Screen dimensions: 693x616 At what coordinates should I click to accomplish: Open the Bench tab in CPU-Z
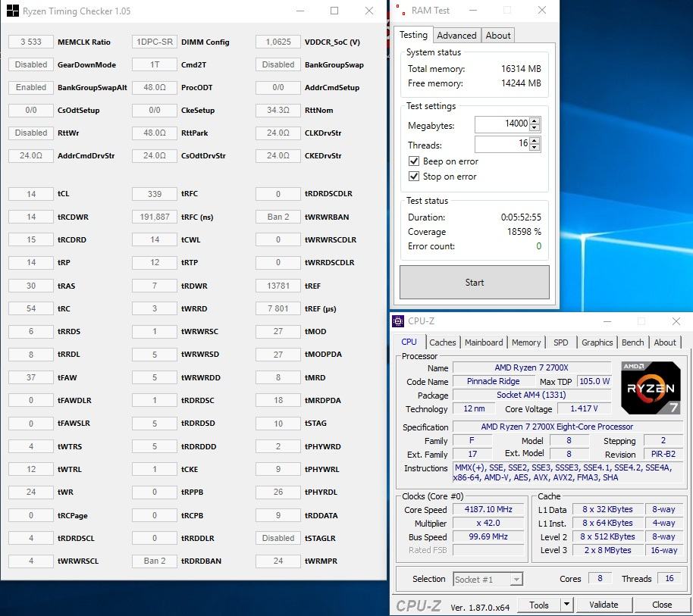(x=633, y=342)
